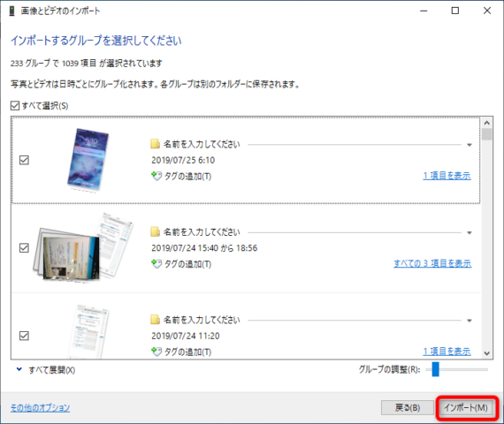This screenshot has height=424, width=504.
Task: Click the tag icon for the 15:40 から 18:56 group
Action: point(157,264)
